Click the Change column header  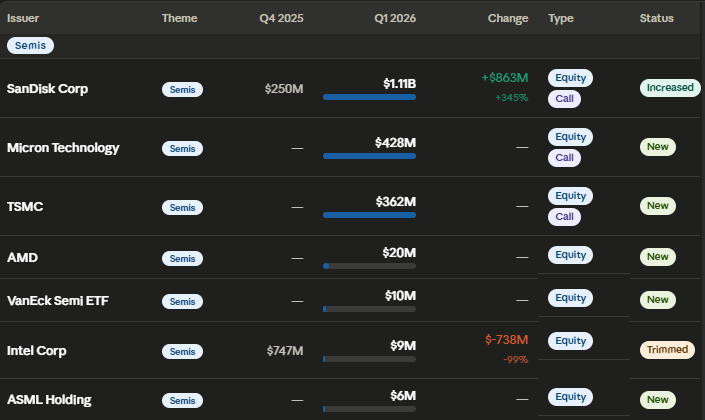click(508, 18)
